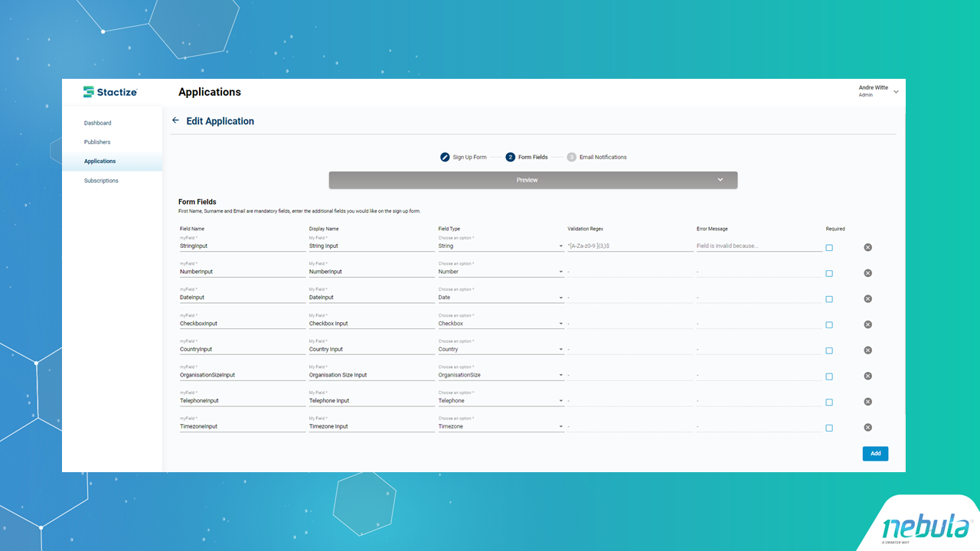
Task: Edit the Organisation Size Input display name
Action: click(x=371, y=375)
